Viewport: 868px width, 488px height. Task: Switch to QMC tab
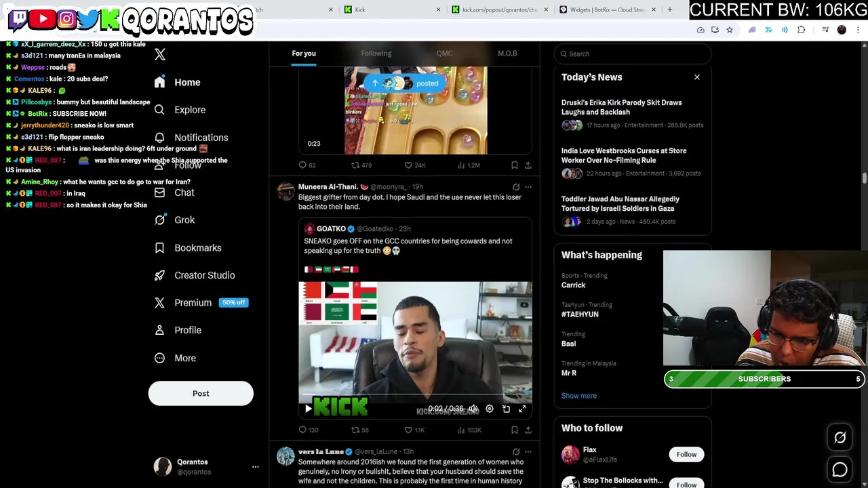coord(445,54)
